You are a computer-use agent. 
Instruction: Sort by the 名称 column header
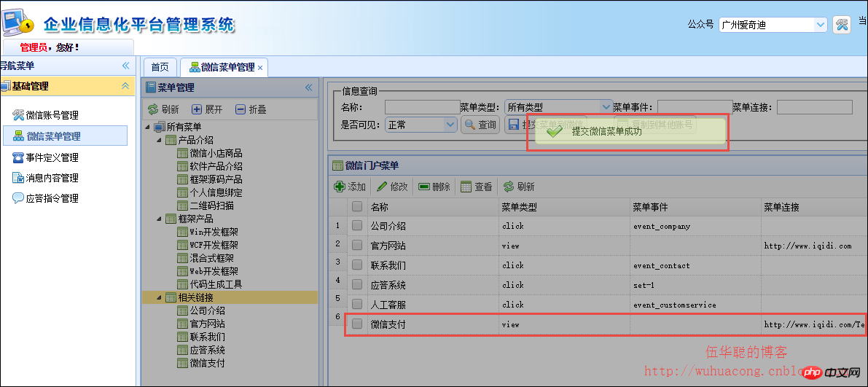click(433, 207)
